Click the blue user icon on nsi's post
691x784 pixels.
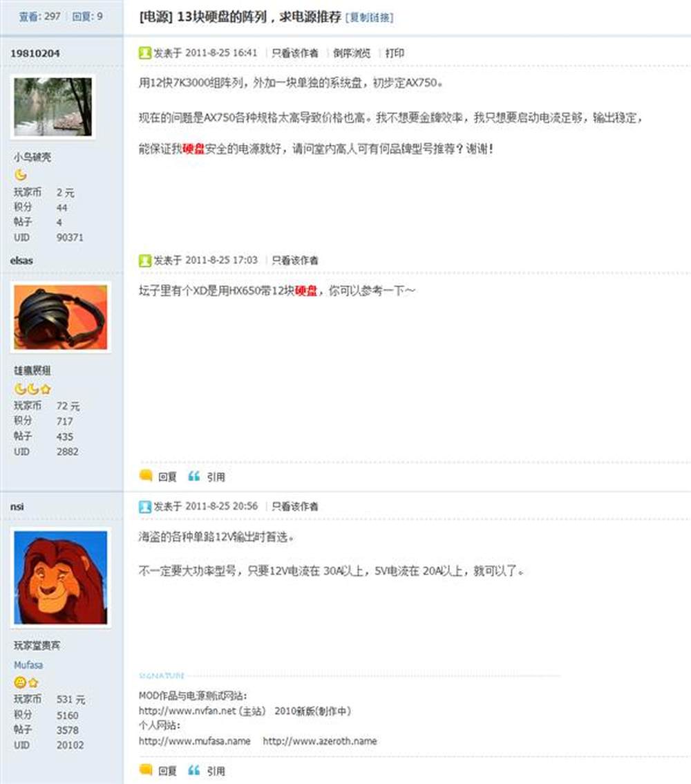[x=145, y=507]
